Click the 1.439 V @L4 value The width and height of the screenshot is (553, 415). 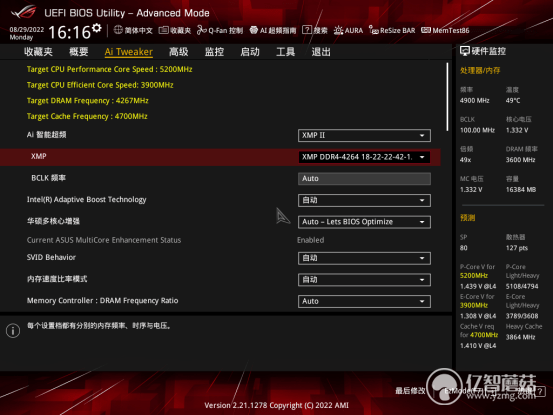[x=478, y=286]
